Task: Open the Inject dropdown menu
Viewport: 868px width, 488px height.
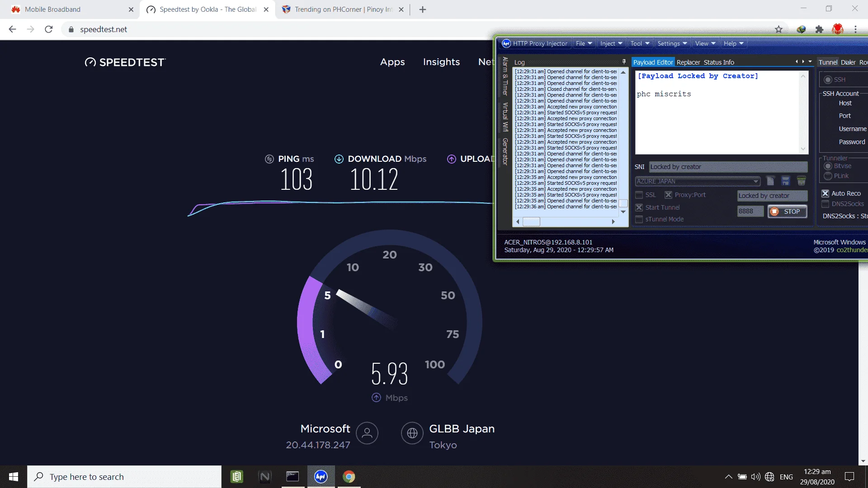Action: pos(611,43)
